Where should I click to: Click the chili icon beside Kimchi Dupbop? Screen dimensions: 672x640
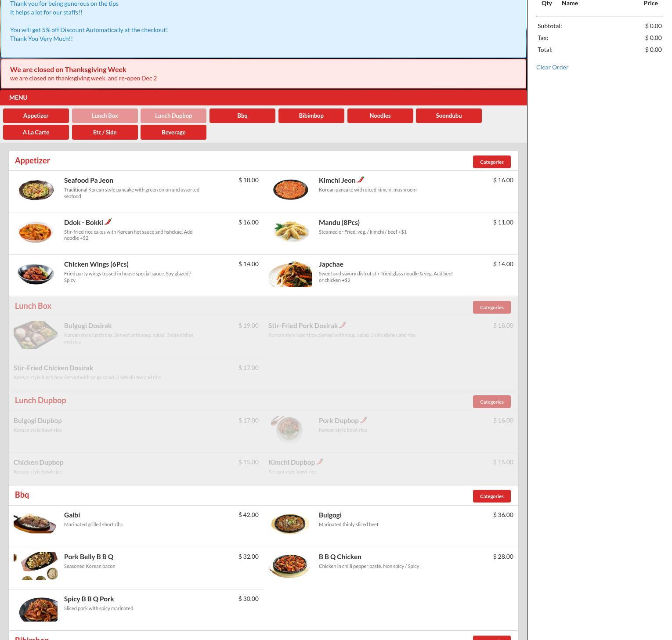point(320,461)
